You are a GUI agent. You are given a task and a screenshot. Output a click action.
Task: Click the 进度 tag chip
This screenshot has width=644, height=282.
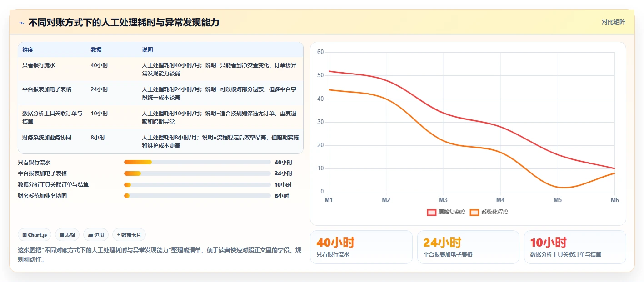click(x=96, y=235)
